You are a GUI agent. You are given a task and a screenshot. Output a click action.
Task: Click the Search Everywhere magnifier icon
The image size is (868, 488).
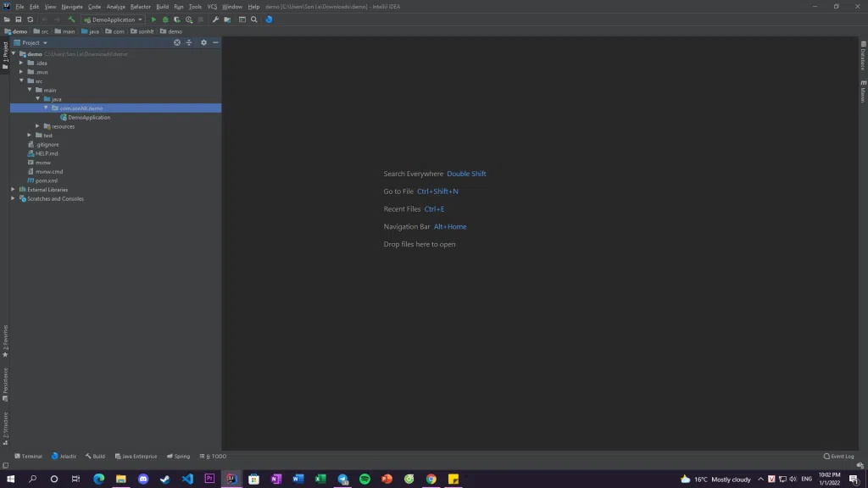click(x=253, y=19)
